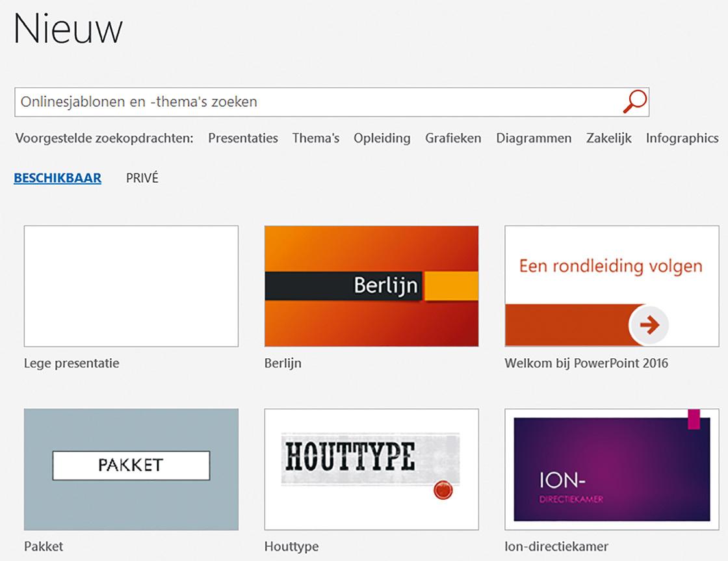Search suggested term Infographics
This screenshot has width=728, height=561.
[x=682, y=138]
